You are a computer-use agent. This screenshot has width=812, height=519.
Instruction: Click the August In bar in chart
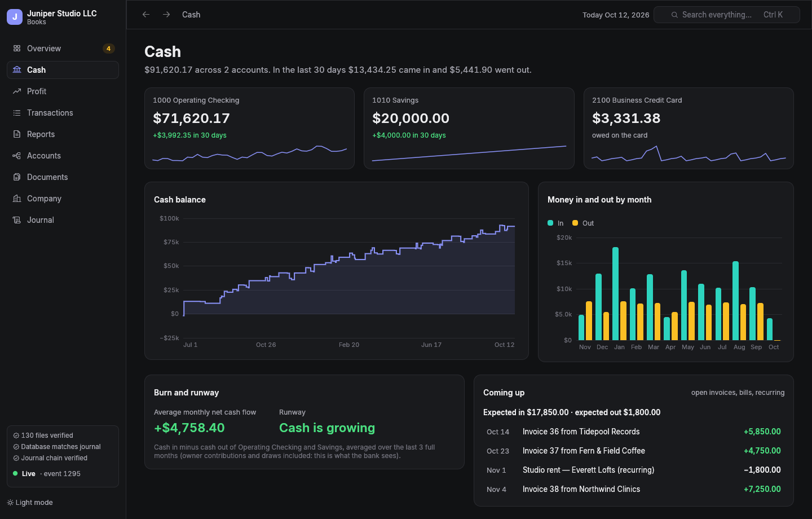tap(735, 301)
